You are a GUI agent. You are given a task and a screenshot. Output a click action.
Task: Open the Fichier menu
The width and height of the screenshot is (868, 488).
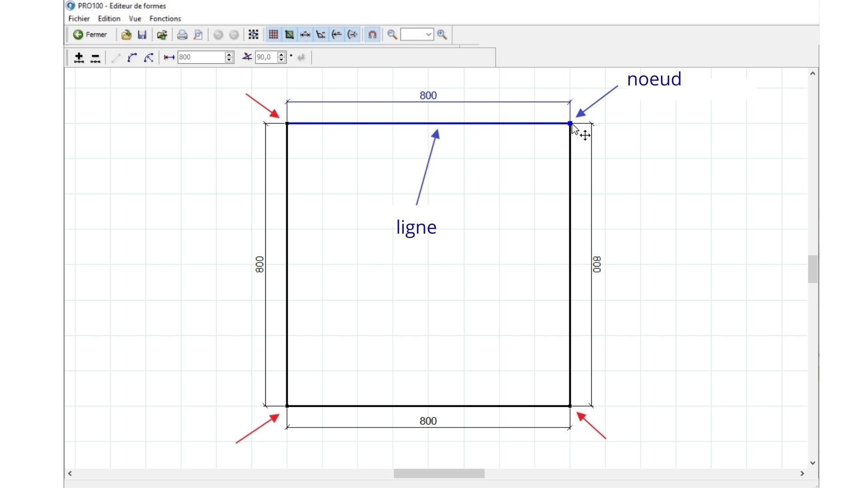pyautogui.click(x=79, y=19)
